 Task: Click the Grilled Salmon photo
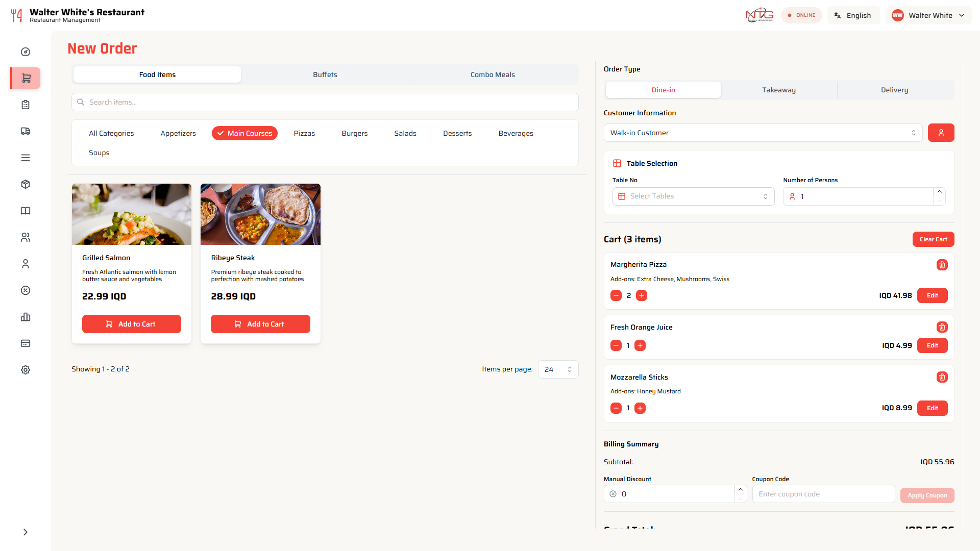(132, 214)
